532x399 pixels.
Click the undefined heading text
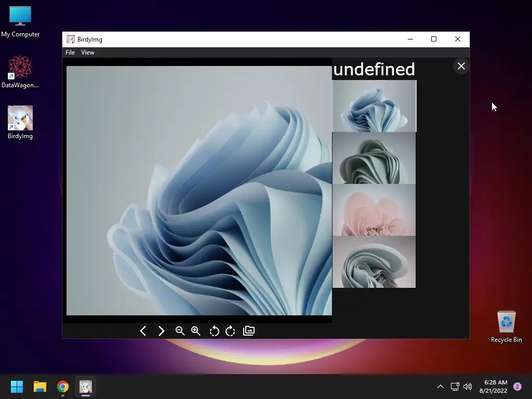click(x=374, y=69)
